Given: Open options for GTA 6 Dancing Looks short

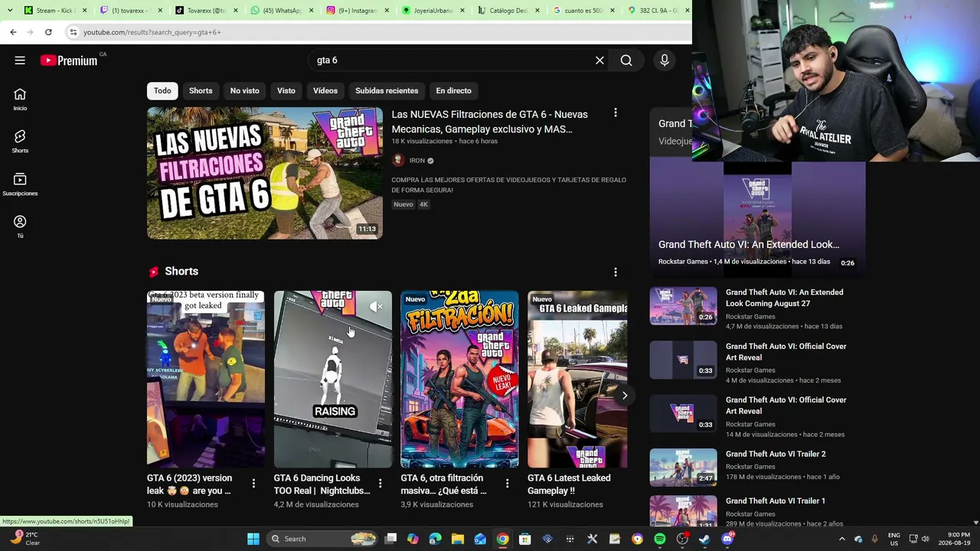Looking at the screenshot, I should point(380,483).
